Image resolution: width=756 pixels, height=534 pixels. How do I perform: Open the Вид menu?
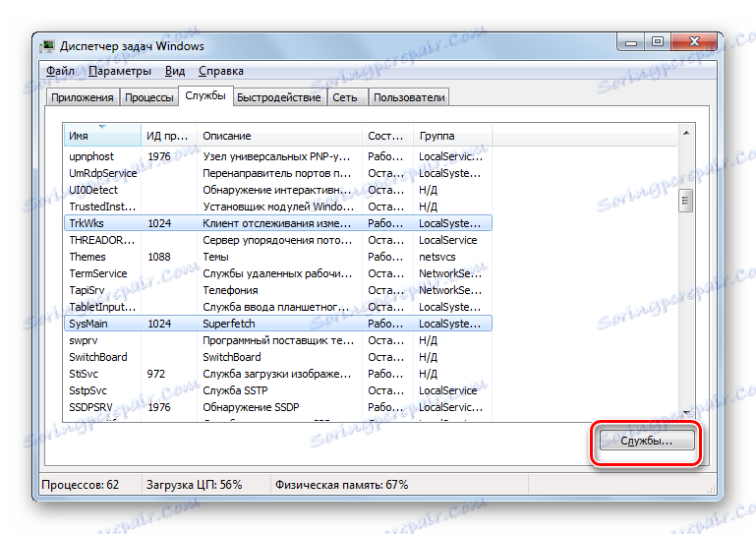coord(175,71)
